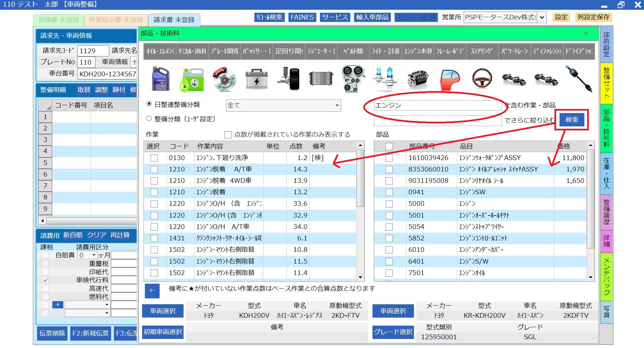Open the 整備セット side tab
Screen dimensions: 644x348
pyautogui.click(x=606, y=83)
